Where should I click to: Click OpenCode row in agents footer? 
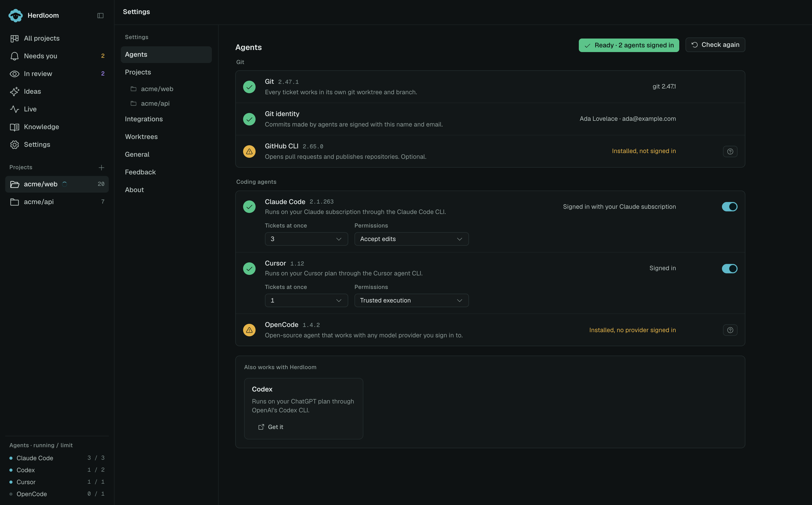point(57,494)
